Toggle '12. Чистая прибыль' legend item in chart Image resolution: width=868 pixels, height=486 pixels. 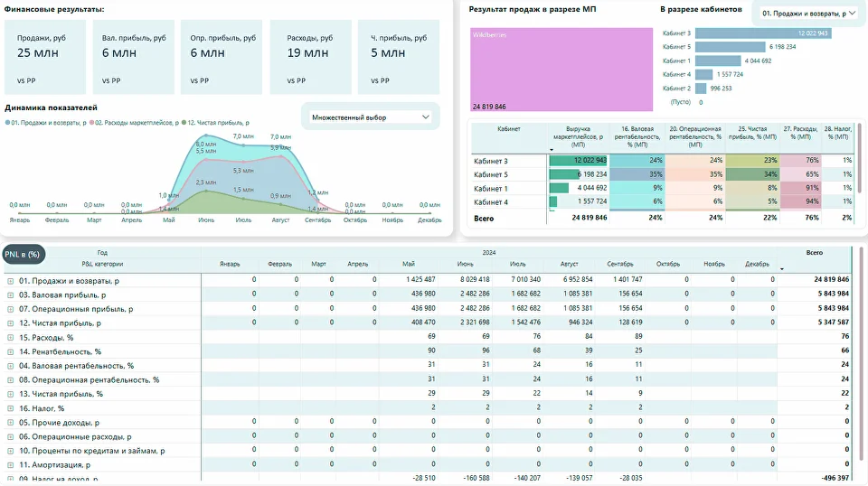(x=215, y=121)
